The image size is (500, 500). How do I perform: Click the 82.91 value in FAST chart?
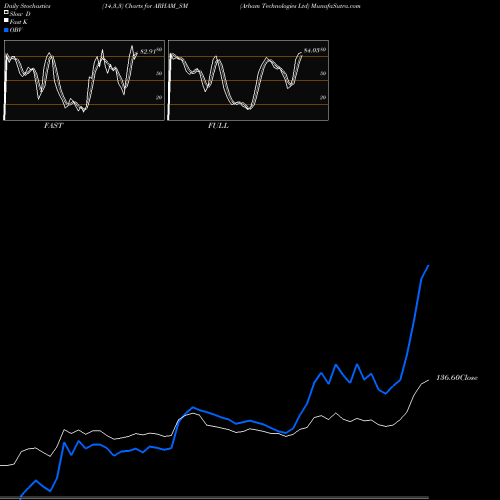coord(148,51)
